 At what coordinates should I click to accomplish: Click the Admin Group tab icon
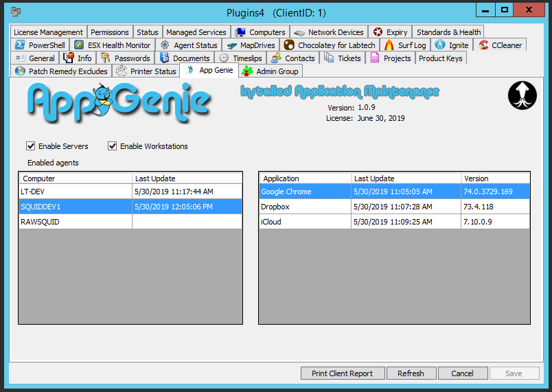click(247, 71)
